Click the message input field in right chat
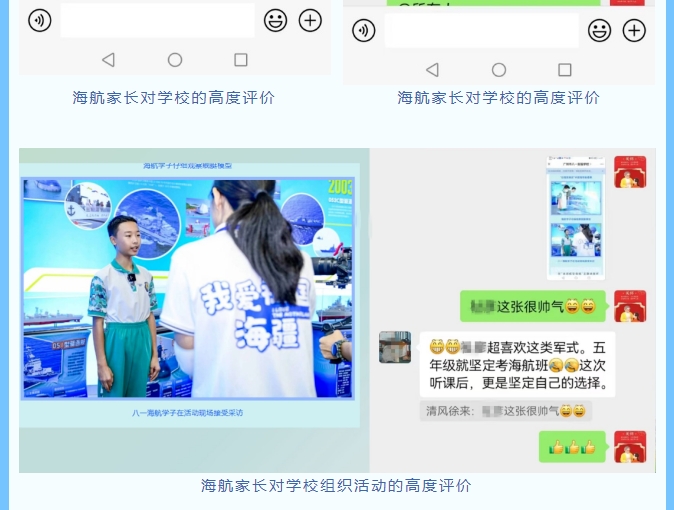This screenshot has height=510, width=674. tap(481, 31)
